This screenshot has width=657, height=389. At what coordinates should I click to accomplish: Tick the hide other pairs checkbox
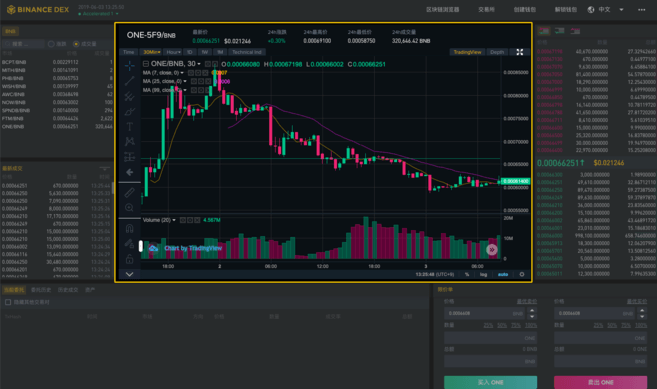(x=8, y=302)
